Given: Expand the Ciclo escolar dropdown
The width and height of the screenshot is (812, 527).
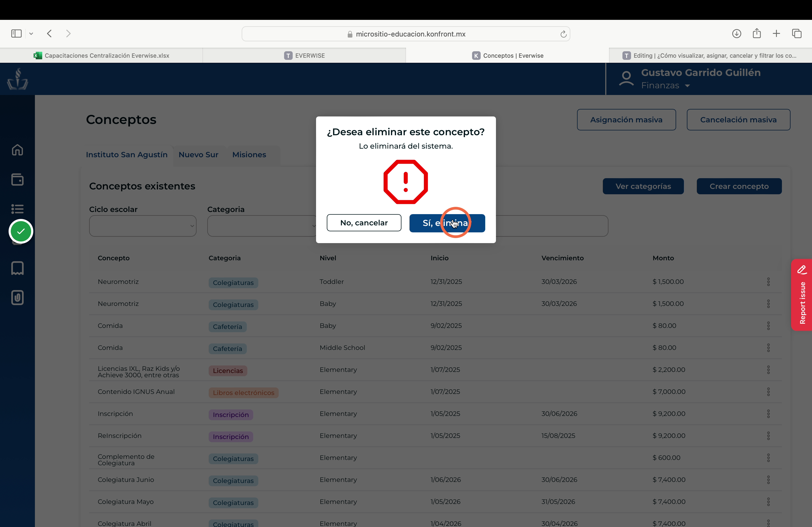Looking at the screenshot, I should (x=143, y=226).
